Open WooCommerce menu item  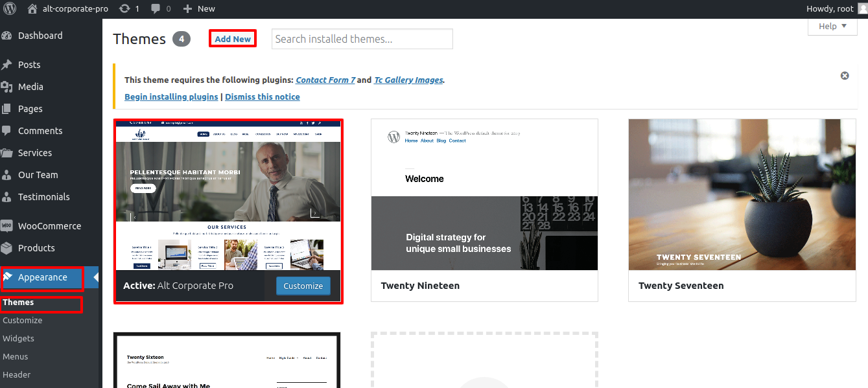pos(50,226)
